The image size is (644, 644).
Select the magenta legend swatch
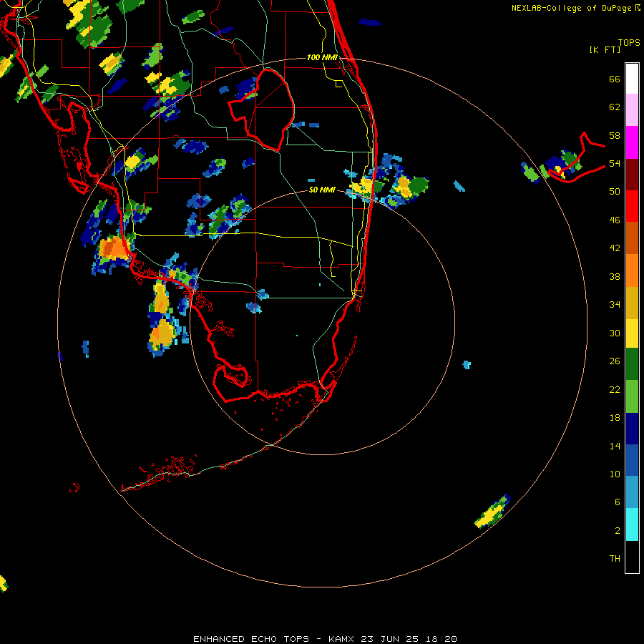(x=632, y=142)
